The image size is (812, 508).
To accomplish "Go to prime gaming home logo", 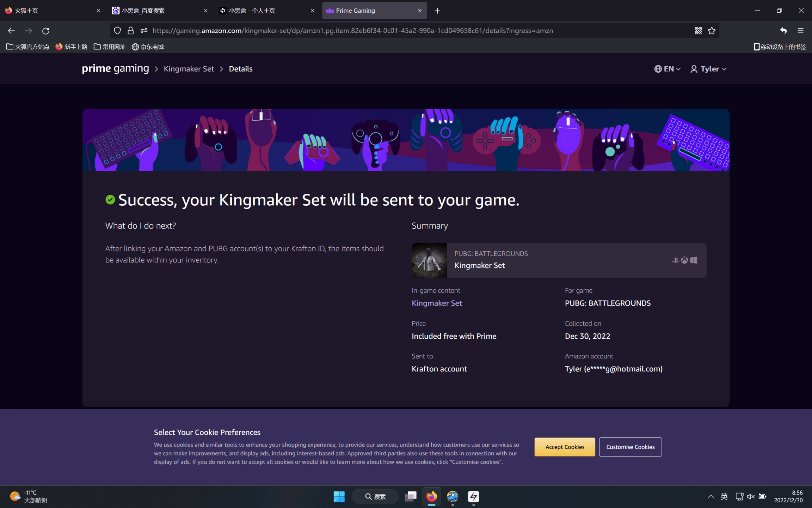I will tap(116, 68).
